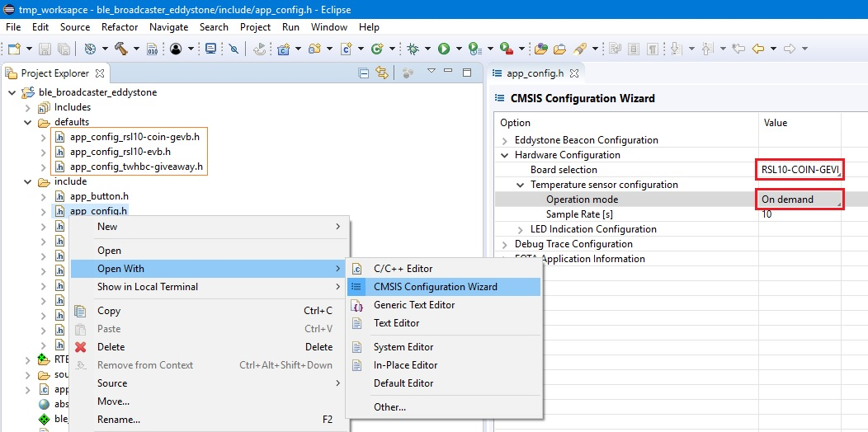
Task: Select app_button.h file in tree
Action: click(x=99, y=196)
